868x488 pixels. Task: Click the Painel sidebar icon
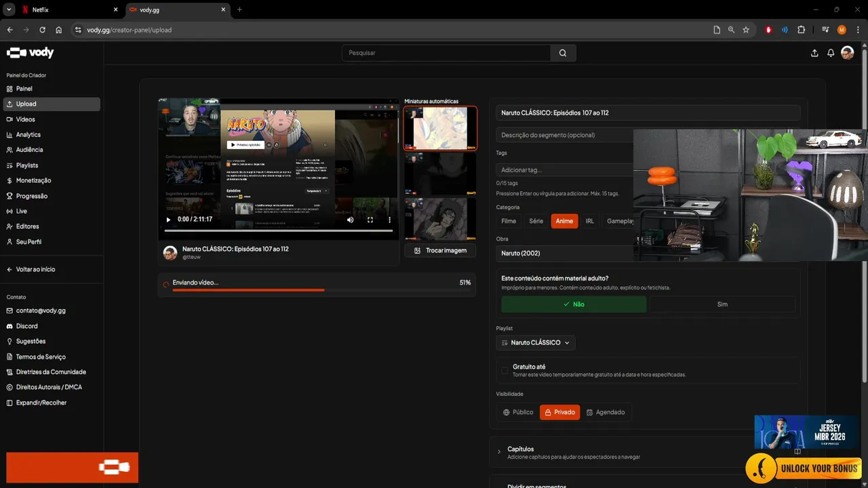pyautogui.click(x=9, y=89)
